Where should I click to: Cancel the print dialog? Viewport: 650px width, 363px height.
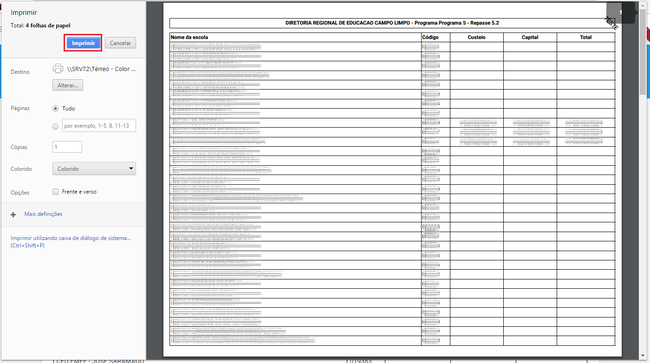pyautogui.click(x=120, y=43)
